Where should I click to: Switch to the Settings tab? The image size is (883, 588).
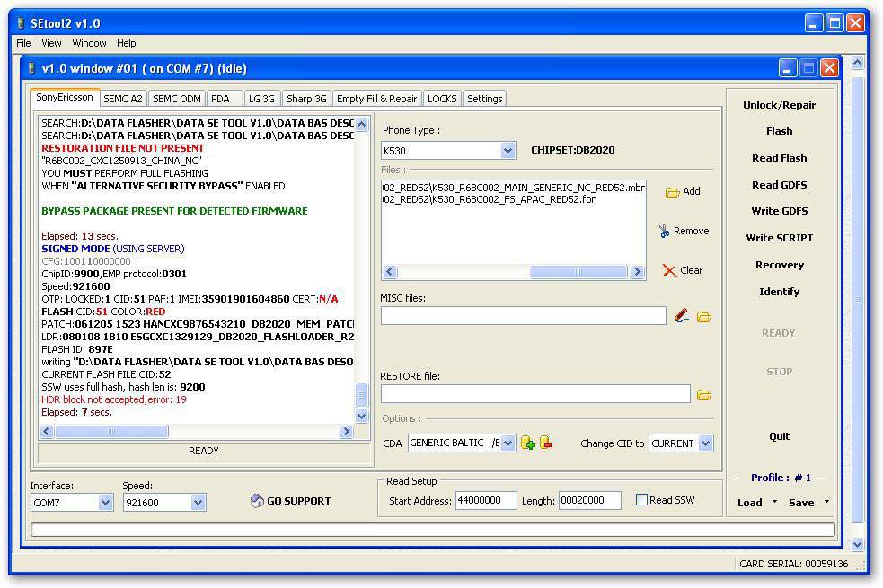(485, 99)
